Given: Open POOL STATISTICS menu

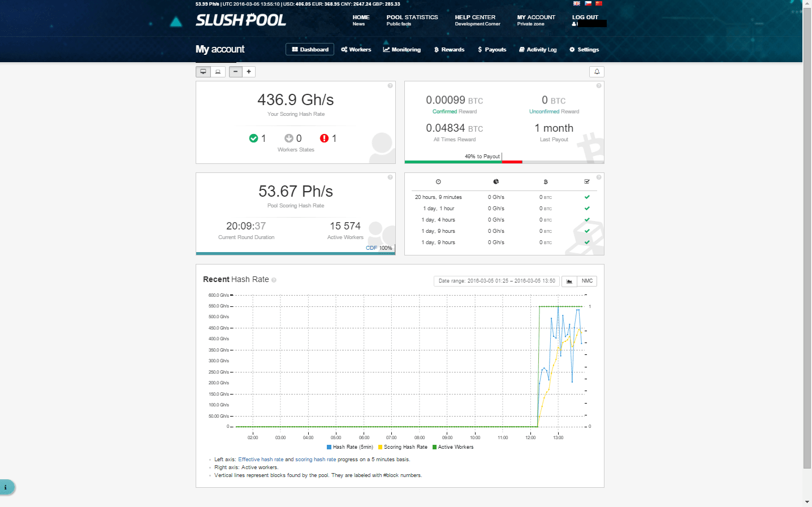Looking at the screenshot, I should tap(412, 20).
